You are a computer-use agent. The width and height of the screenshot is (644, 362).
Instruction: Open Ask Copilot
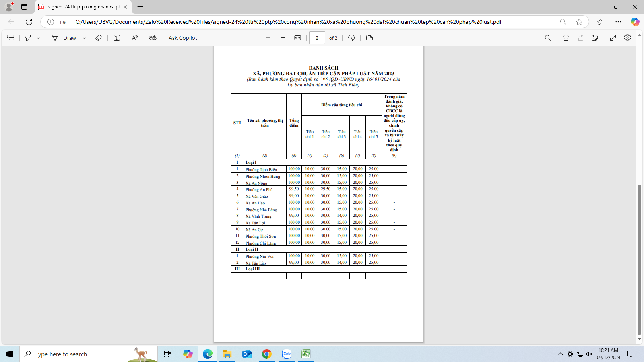pos(183,38)
